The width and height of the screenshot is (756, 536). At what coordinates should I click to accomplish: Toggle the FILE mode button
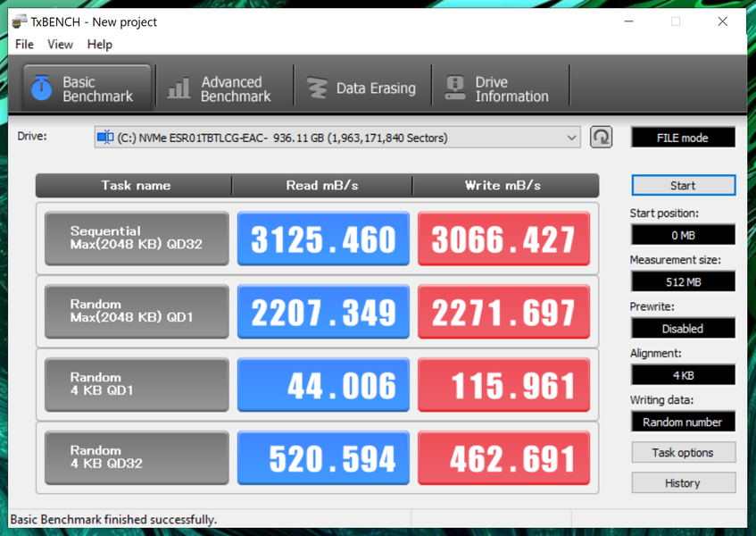click(x=683, y=138)
